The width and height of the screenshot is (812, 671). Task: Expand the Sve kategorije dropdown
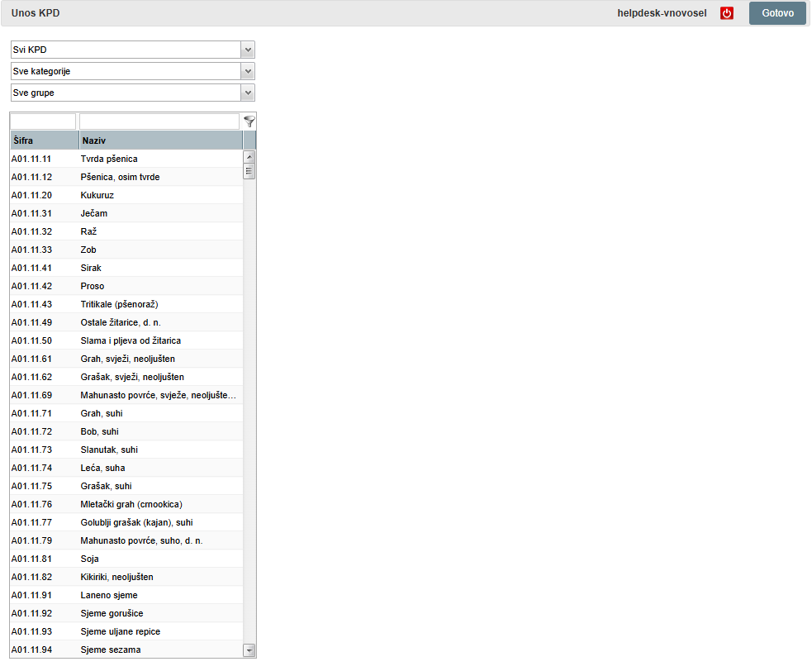coord(132,71)
